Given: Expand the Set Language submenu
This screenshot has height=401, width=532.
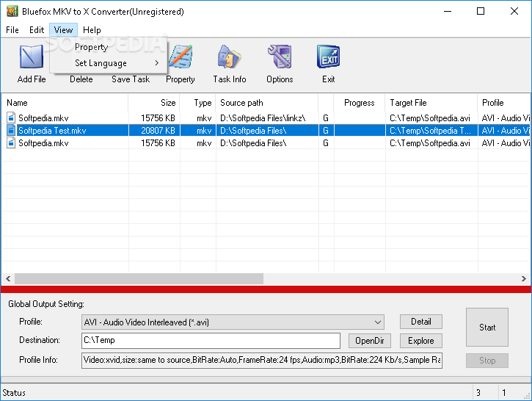Looking at the screenshot, I should coord(109,63).
